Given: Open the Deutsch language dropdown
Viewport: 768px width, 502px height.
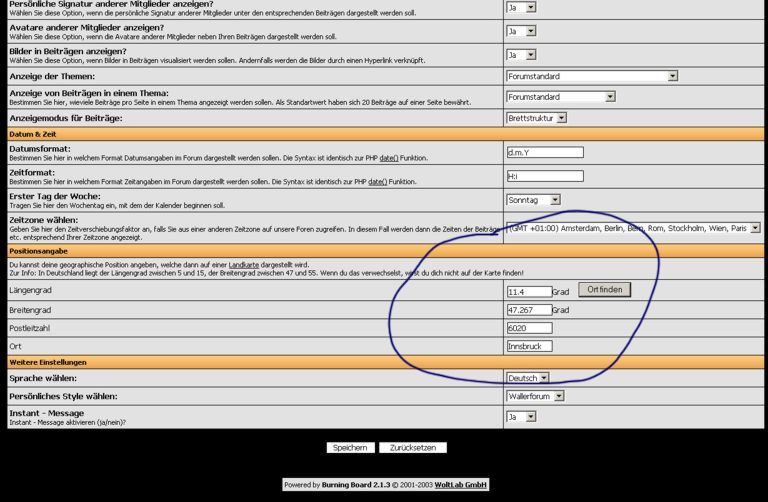Looking at the screenshot, I should (x=528, y=378).
